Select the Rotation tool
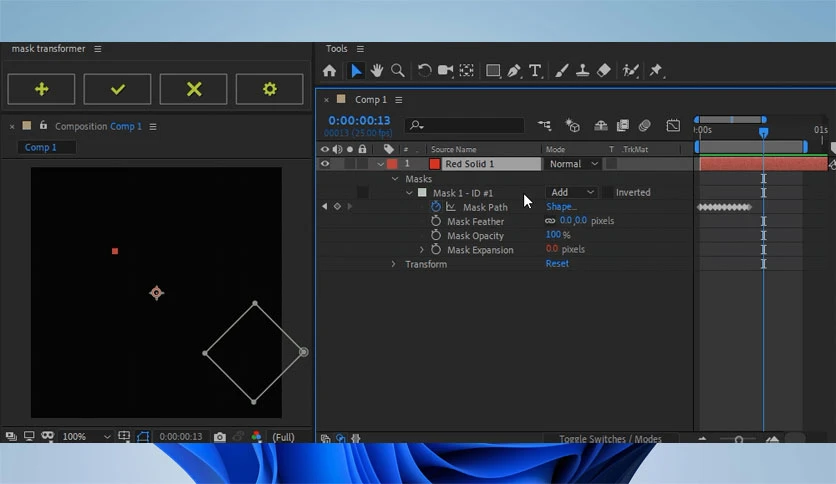Viewport: 836px width, 484px height. click(x=424, y=70)
